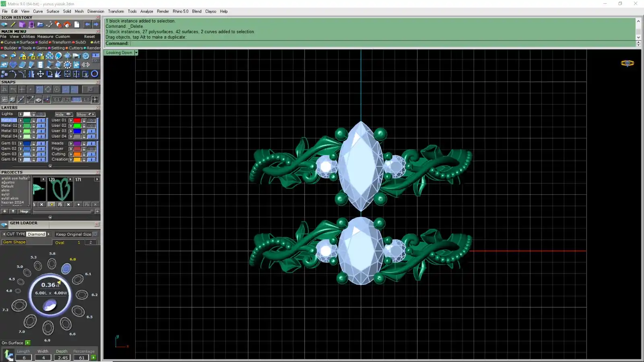Click the save icon under project 120

[60, 204]
